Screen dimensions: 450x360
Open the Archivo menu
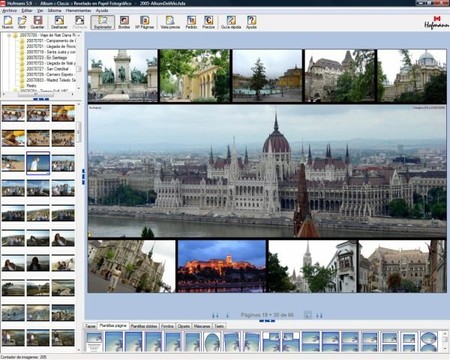9,11
